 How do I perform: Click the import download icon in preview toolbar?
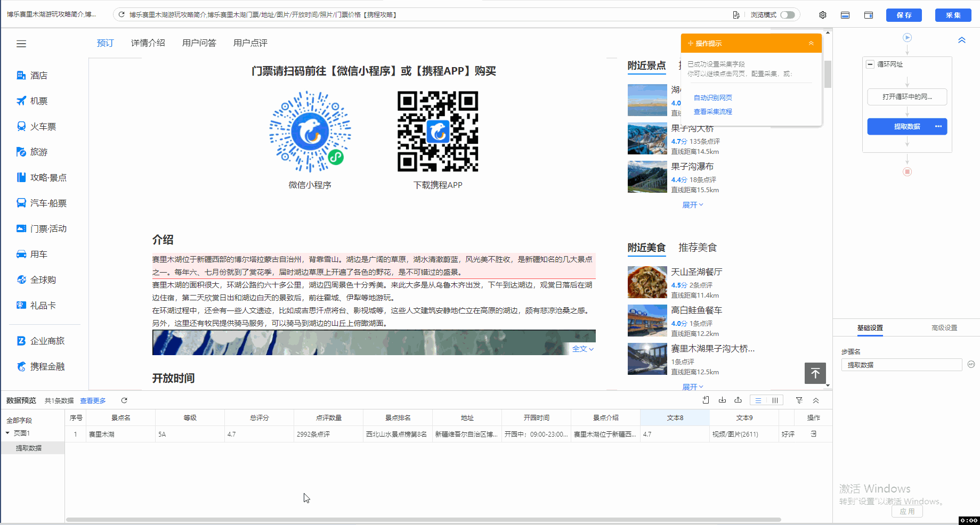tap(722, 400)
